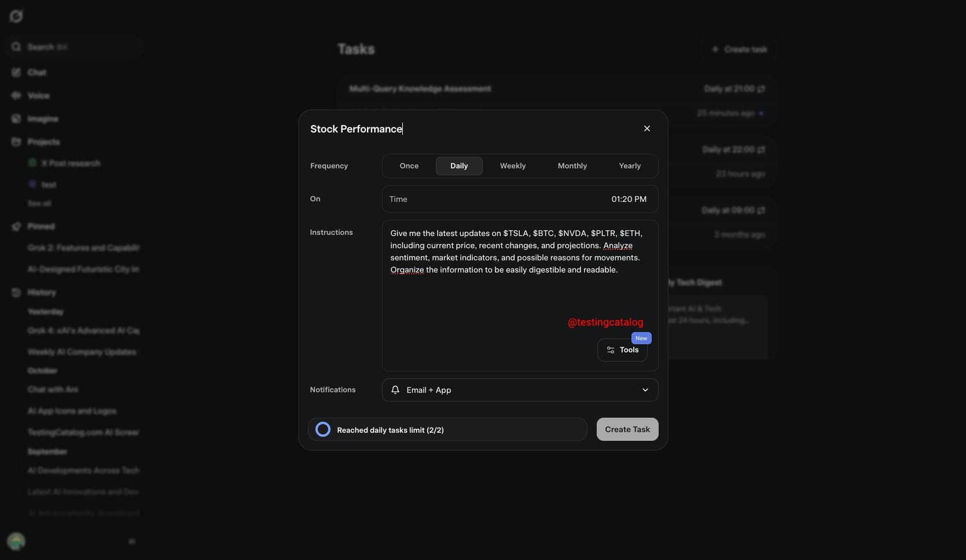Select the Daily frequency tab
Viewport: 966px width, 560px height.
[458, 166]
